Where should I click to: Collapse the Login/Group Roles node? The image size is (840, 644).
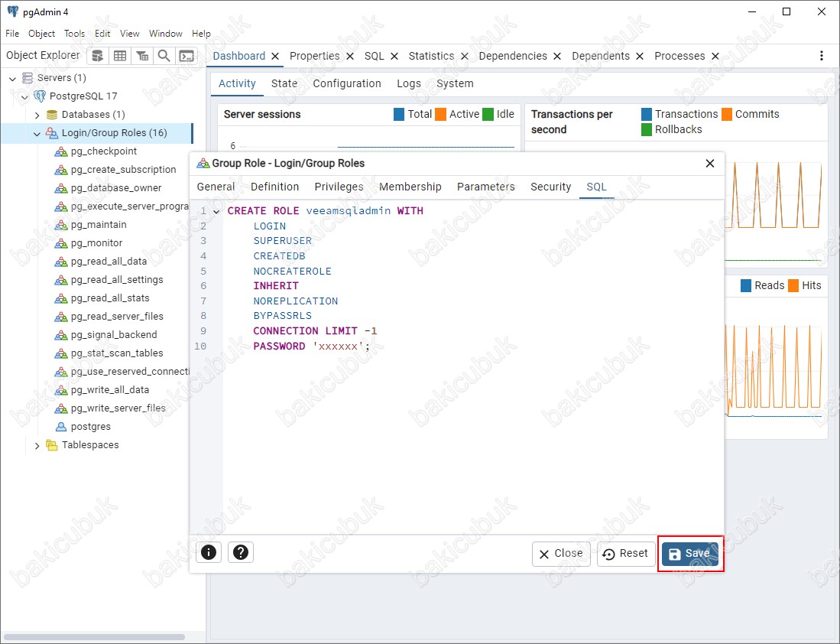[x=37, y=134]
